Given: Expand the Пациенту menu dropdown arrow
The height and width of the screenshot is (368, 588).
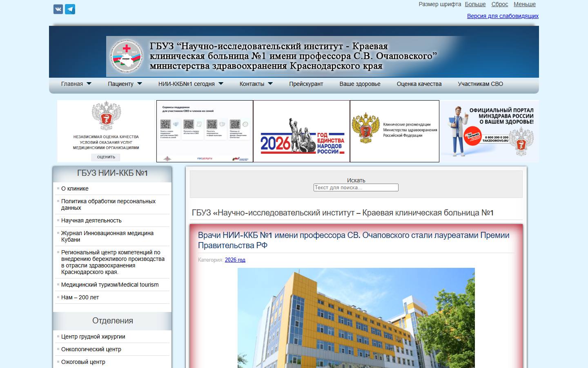Looking at the screenshot, I should (140, 84).
